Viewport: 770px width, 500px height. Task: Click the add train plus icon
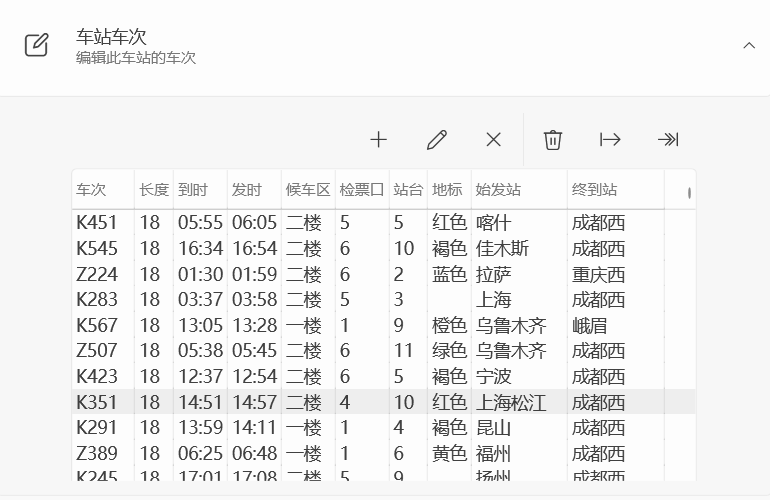click(378, 140)
